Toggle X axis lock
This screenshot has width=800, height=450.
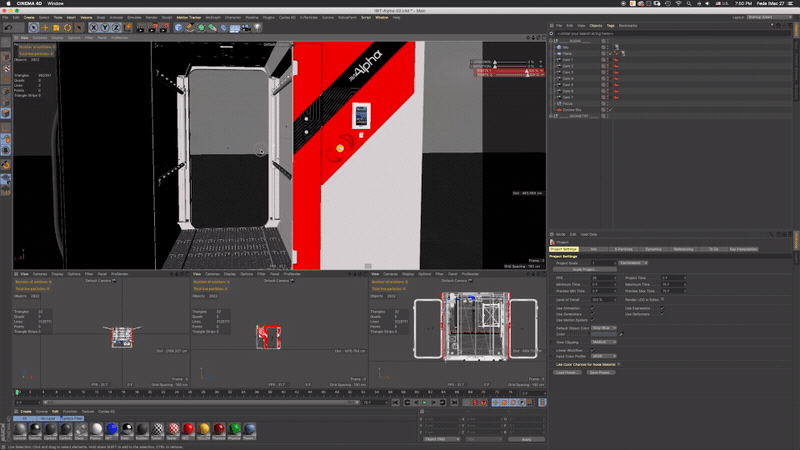tap(93, 28)
